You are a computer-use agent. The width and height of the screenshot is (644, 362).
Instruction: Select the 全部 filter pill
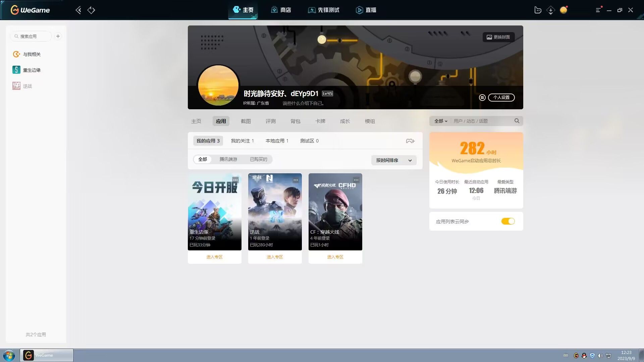click(x=203, y=159)
